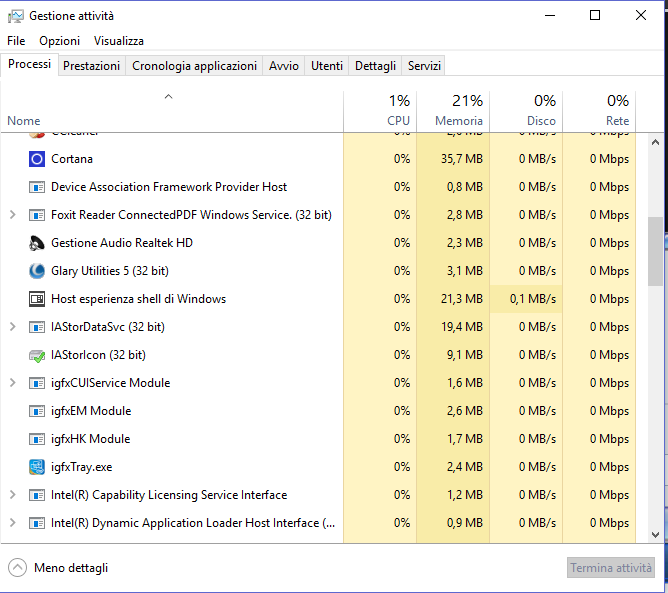Maximize the Gestione attività window
This screenshot has width=668, height=593.
(x=595, y=16)
